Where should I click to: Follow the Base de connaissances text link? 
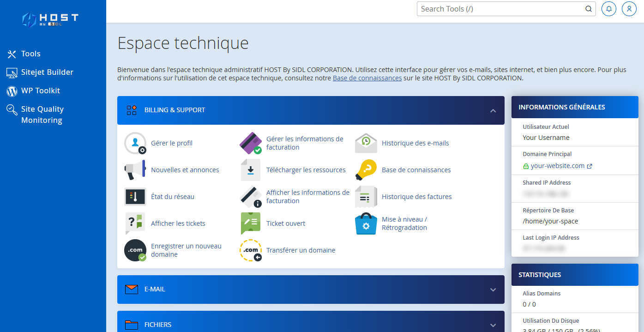click(x=367, y=78)
